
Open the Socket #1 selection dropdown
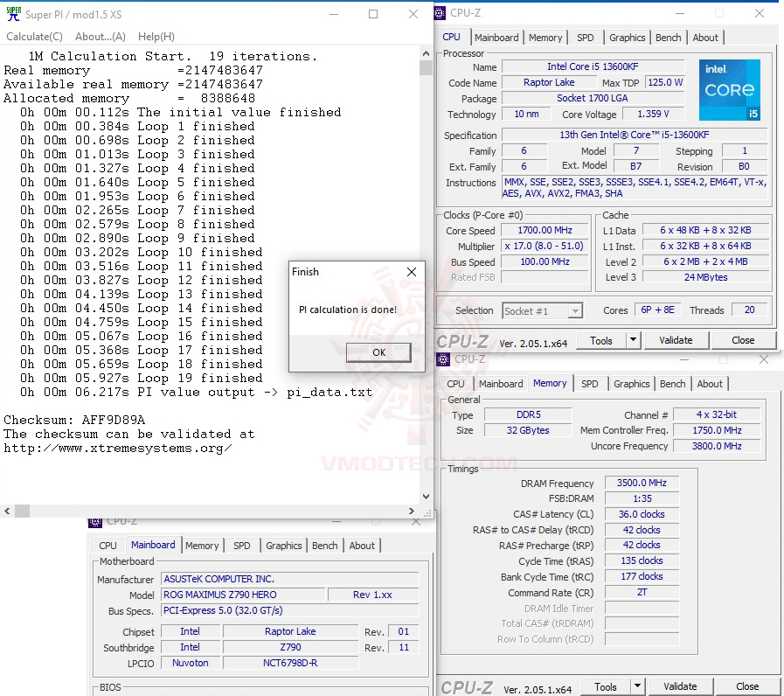pos(575,310)
